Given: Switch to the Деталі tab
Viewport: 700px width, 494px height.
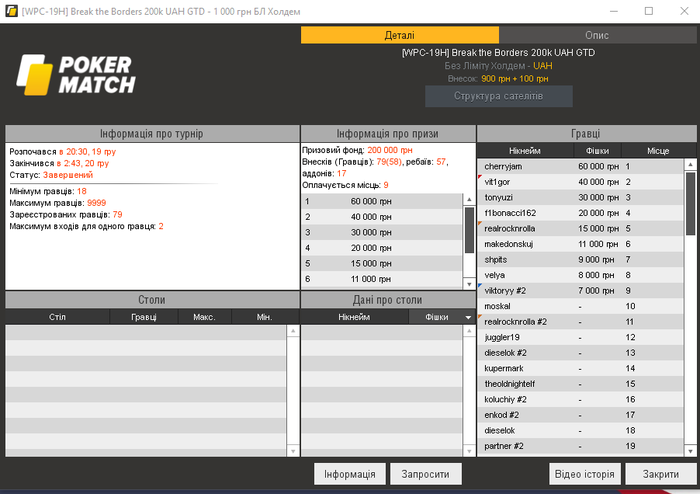Looking at the screenshot, I should [400, 35].
